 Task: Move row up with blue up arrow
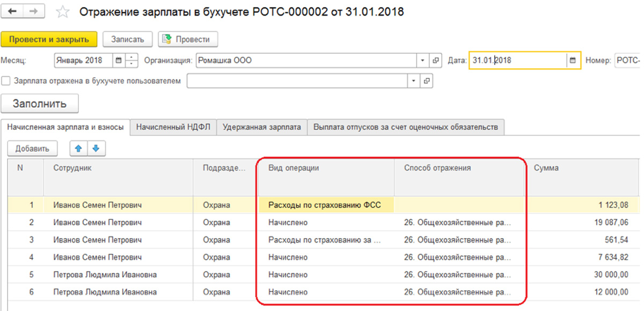pyautogui.click(x=78, y=149)
